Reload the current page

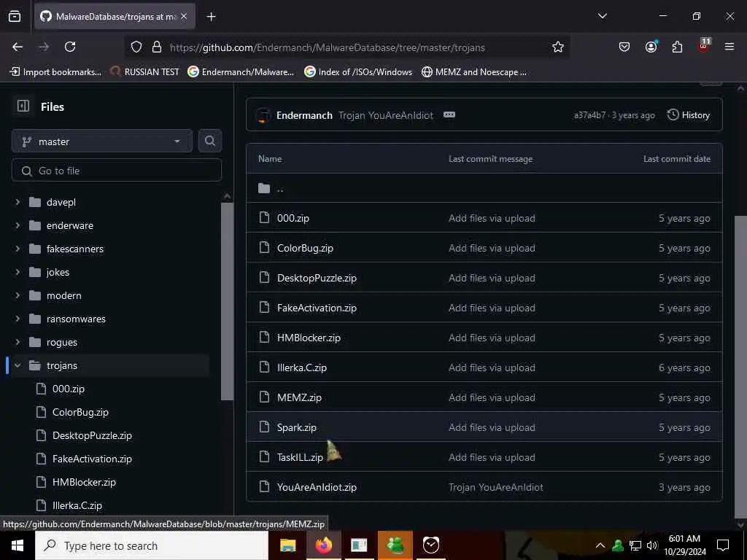tap(70, 47)
